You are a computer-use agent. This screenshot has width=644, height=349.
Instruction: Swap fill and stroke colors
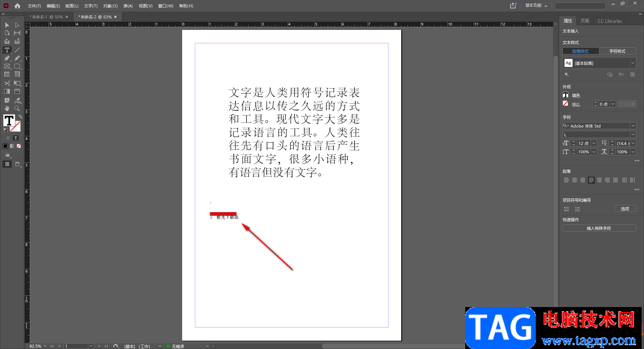pos(20,117)
